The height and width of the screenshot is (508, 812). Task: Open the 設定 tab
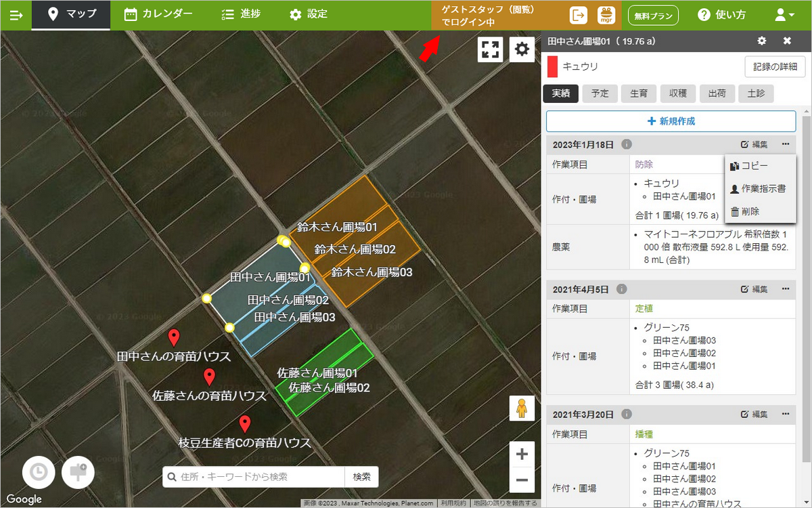(x=308, y=14)
